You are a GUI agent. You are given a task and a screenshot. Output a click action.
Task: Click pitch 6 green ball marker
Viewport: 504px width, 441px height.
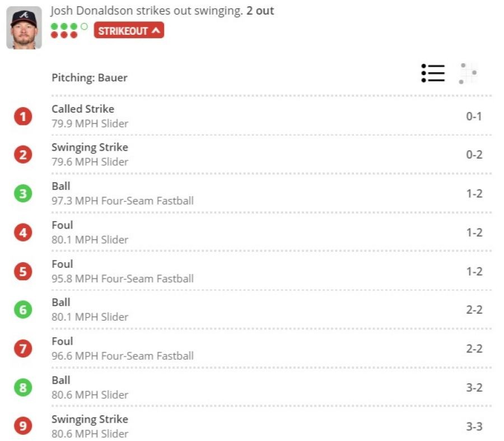click(x=23, y=310)
